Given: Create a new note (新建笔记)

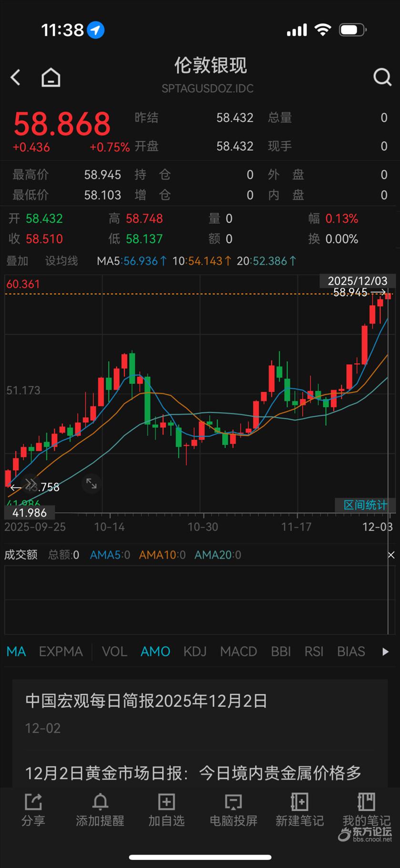Looking at the screenshot, I should point(299,809).
